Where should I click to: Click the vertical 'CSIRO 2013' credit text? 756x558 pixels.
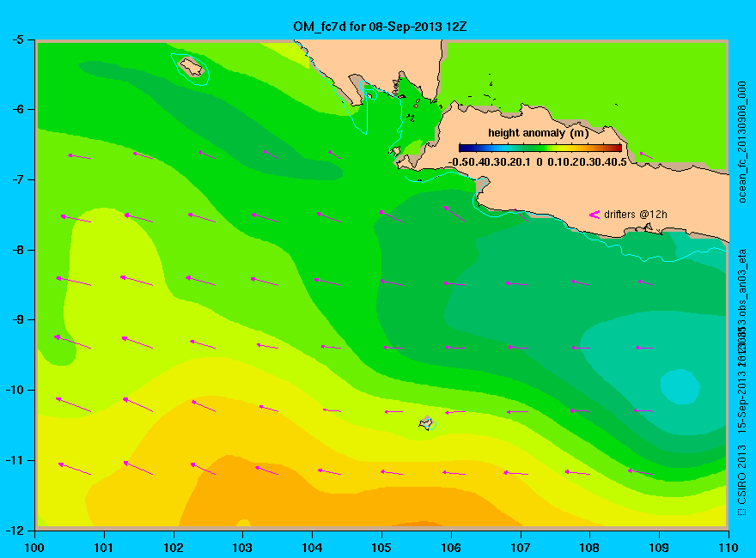point(742,475)
